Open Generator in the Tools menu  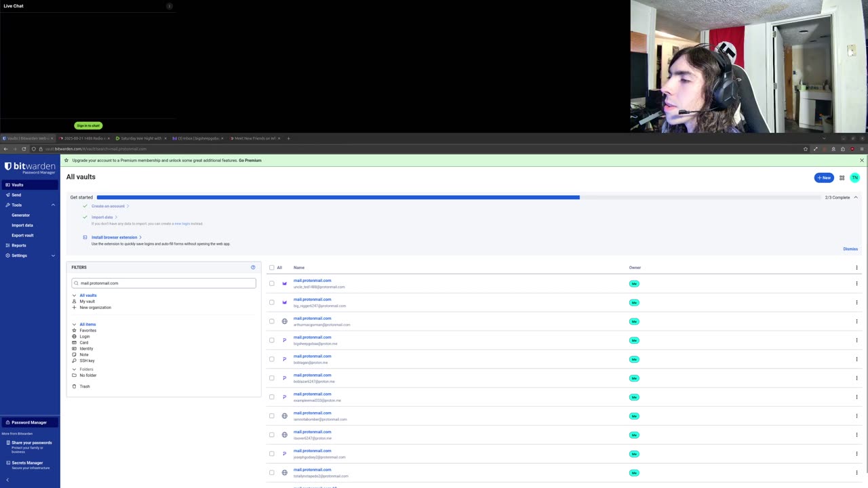point(20,215)
